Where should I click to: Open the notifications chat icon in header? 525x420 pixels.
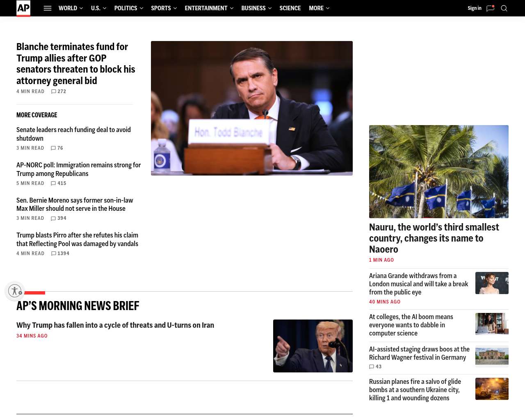tap(490, 8)
